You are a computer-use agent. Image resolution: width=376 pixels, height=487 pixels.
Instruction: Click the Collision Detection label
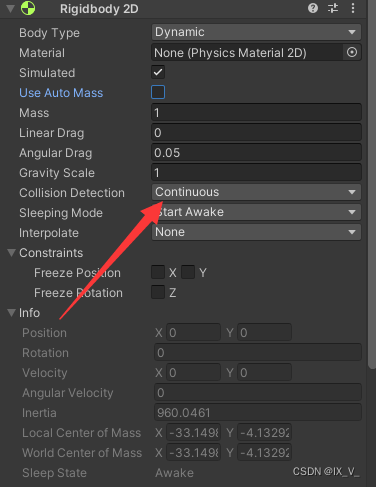tap(72, 193)
